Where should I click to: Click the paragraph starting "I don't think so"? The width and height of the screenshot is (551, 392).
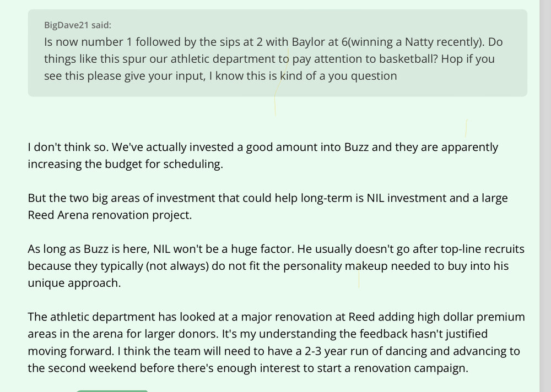tap(263, 156)
